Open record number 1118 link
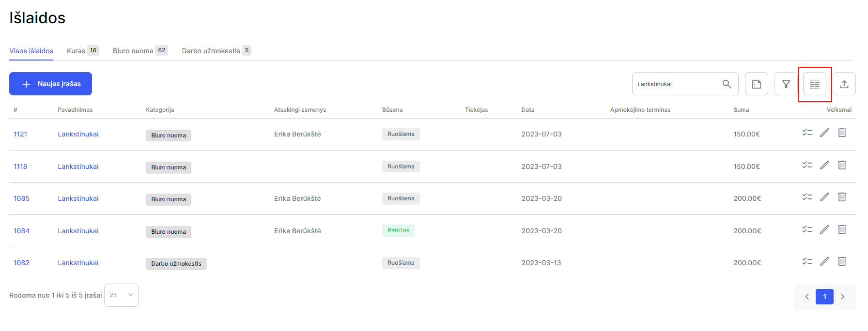 [x=20, y=166]
